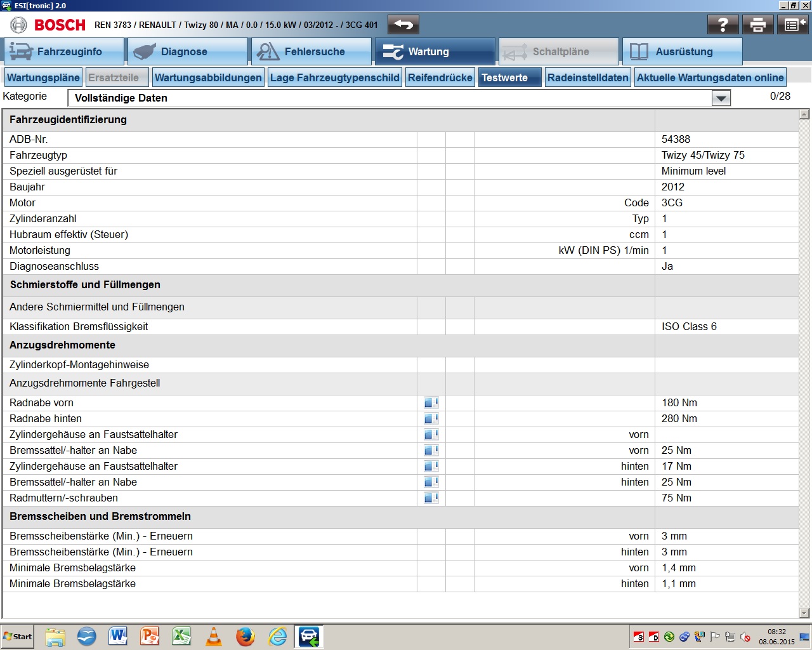
Task: Switch to the Diagnose tab
Action: point(187,51)
